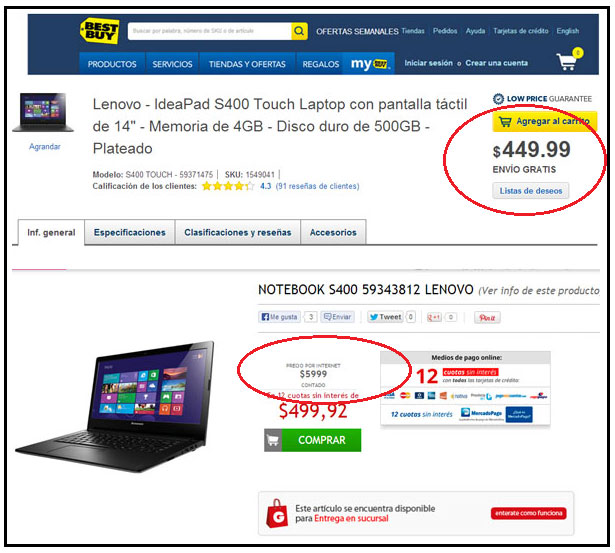Select the Accesorios tab
The height and width of the screenshot is (553, 615).
tap(333, 233)
